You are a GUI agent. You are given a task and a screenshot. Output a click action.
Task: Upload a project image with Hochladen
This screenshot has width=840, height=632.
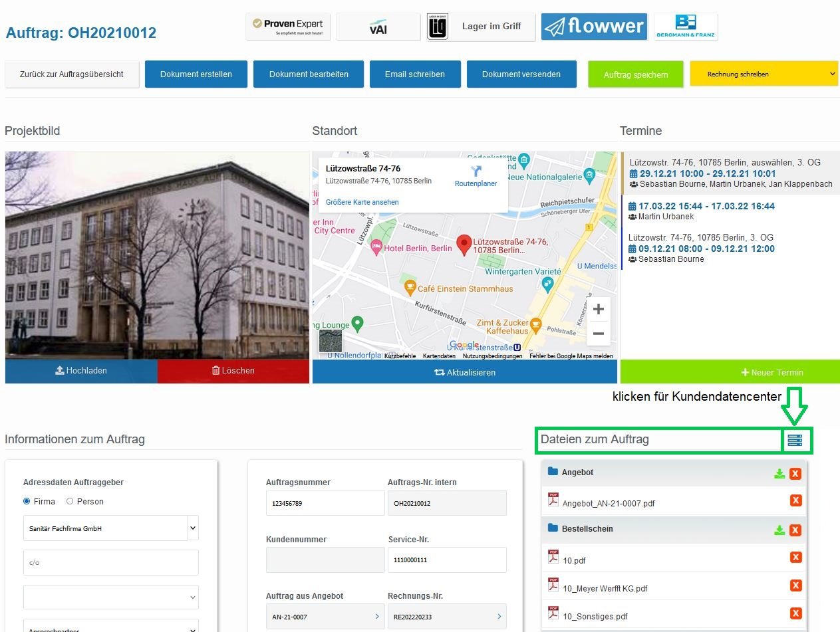(81, 371)
